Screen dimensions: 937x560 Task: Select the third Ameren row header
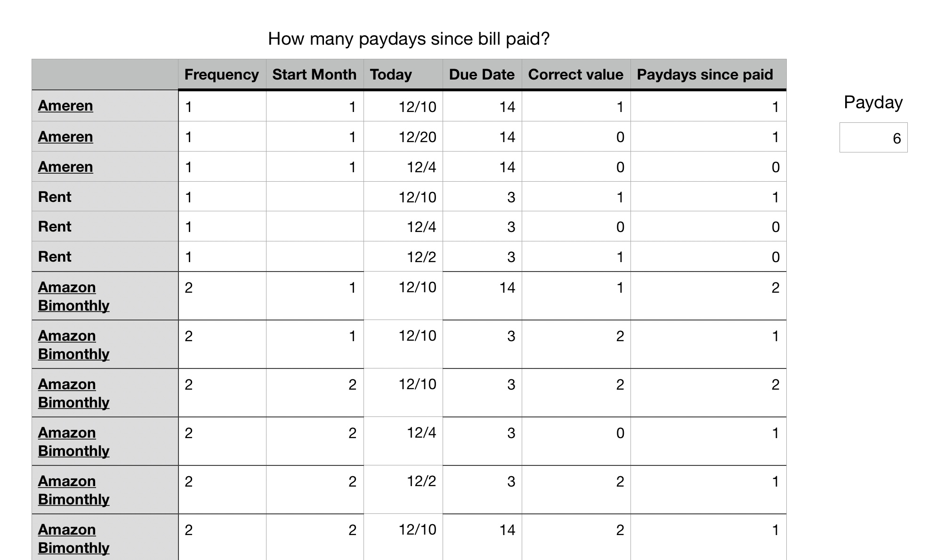coord(65,167)
